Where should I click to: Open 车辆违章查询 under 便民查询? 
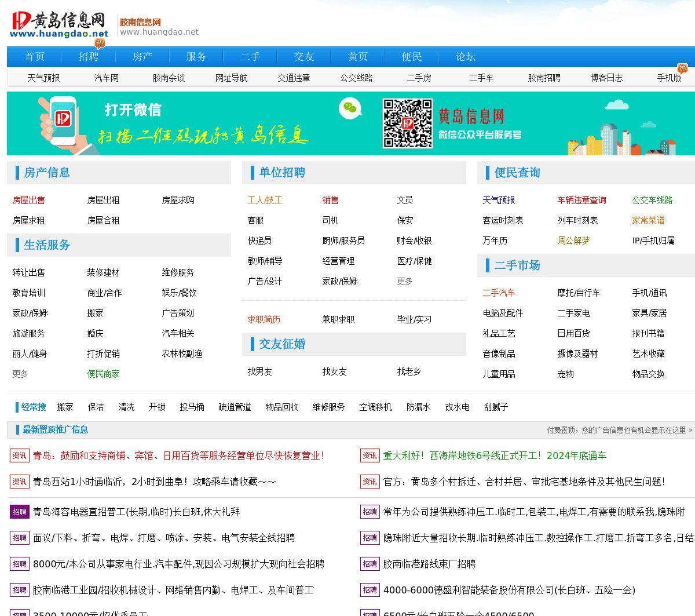pos(581,200)
